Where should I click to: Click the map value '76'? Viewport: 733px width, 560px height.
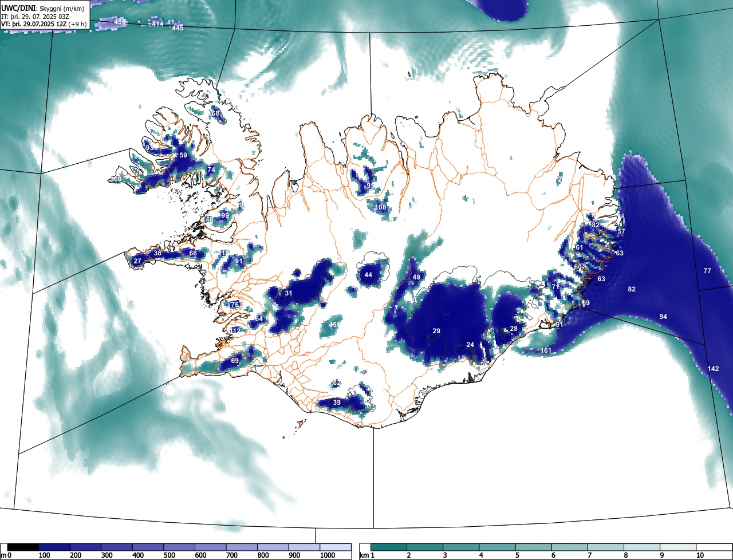pyautogui.click(x=234, y=305)
